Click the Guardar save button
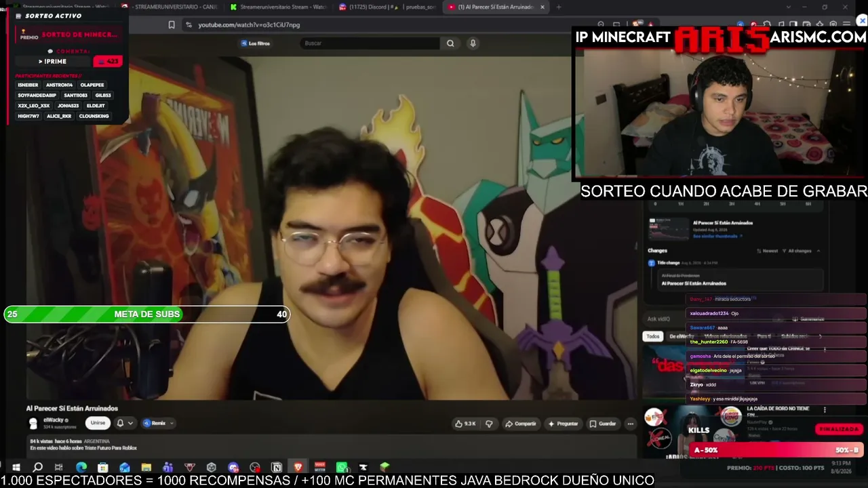Viewport: 868px width, 488px height. click(x=602, y=424)
